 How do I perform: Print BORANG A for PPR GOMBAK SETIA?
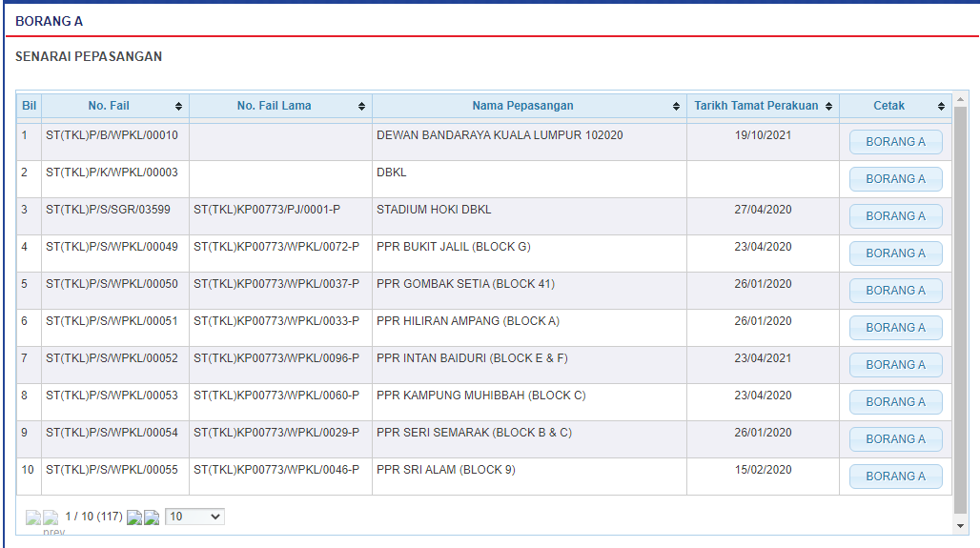(895, 291)
